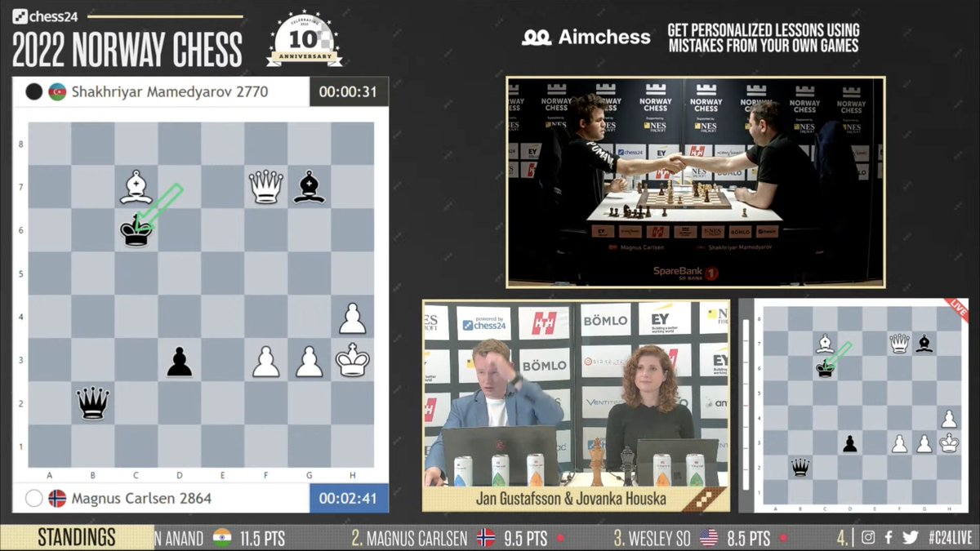Click the players' handshake video feed
This screenshot has height=551, width=980.
tap(695, 182)
